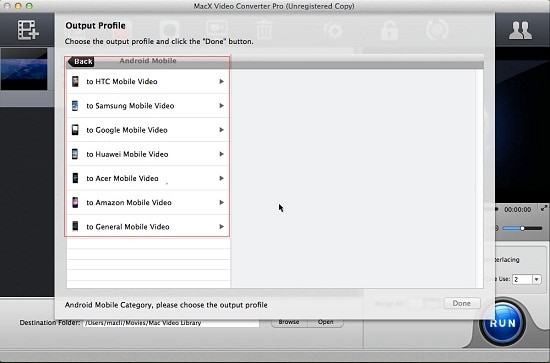550x363 pixels.
Task: Click the Destination Folder path field
Action: pos(171,323)
